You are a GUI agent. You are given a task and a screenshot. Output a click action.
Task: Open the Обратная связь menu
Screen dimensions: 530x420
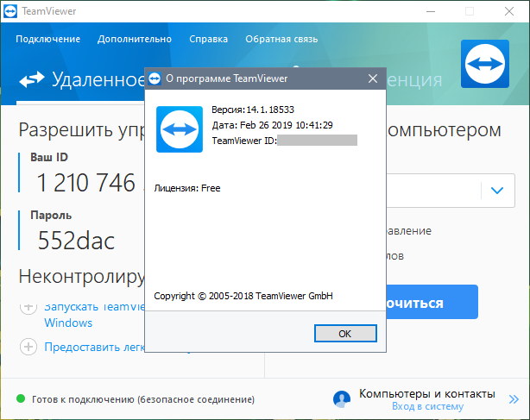tap(281, 39)
